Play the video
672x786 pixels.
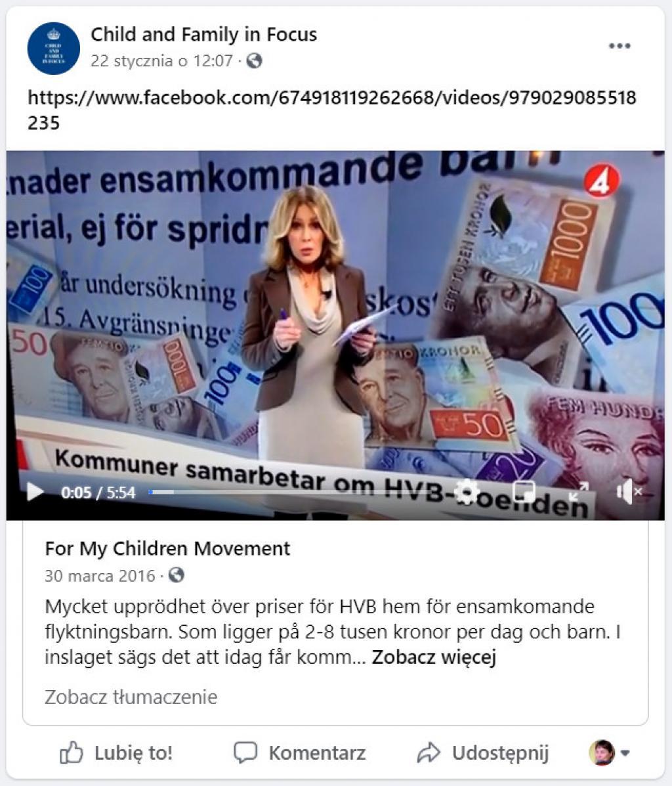(35, 492)
